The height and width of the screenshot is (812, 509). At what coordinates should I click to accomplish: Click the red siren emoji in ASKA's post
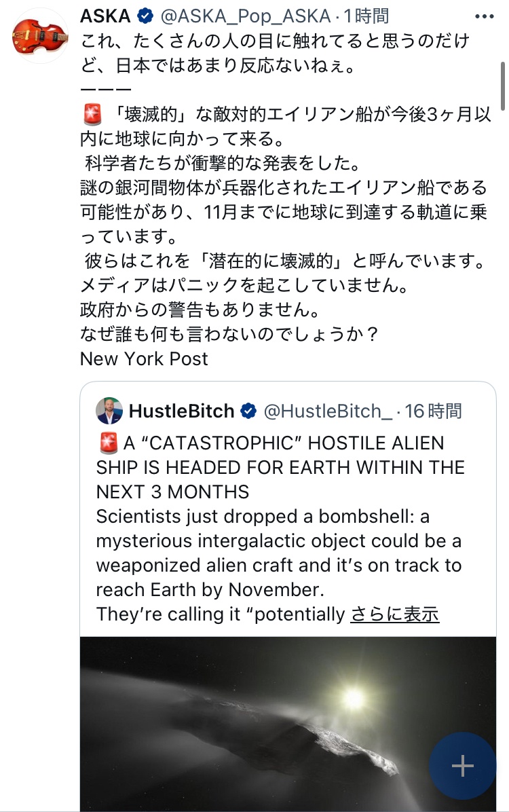[92, 115]
